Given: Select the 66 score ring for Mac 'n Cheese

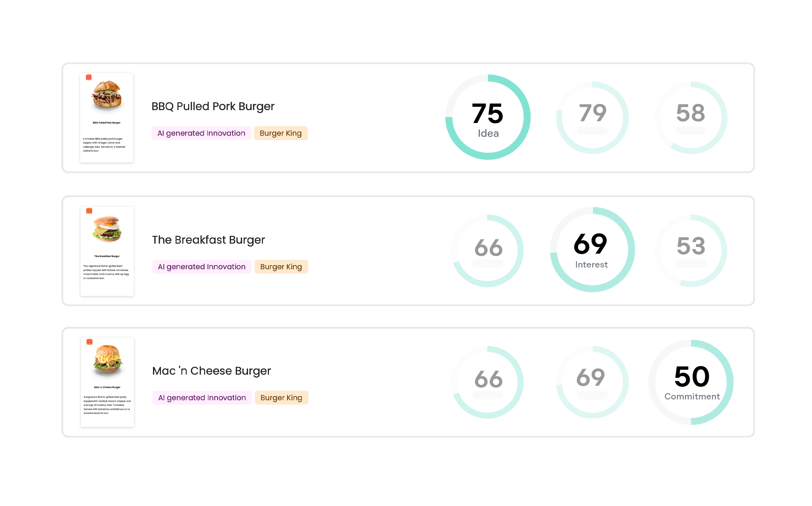Looking at the screenshot, I should pos(488,382).
